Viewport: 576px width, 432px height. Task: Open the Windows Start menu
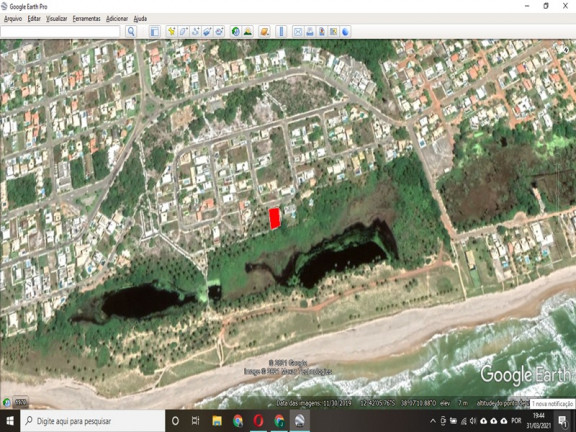pyautogui.click(x=10, y=421)
